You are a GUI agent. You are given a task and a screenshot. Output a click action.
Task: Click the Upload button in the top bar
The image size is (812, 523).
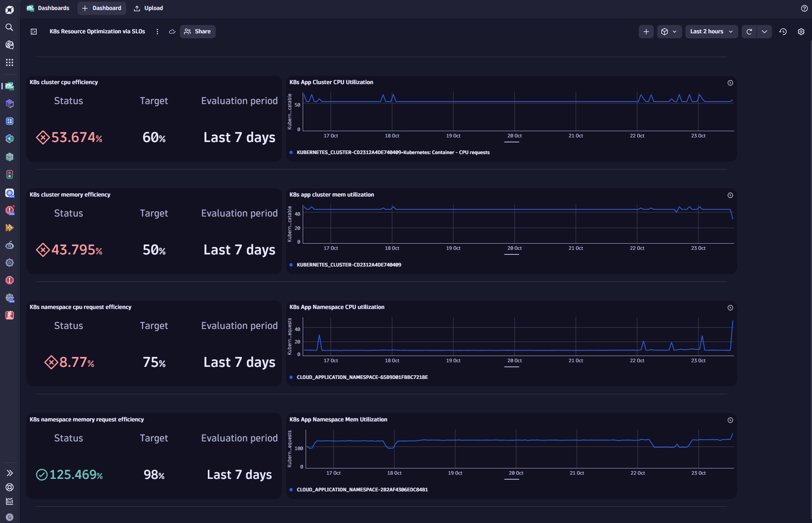click(x=148, y=8)
